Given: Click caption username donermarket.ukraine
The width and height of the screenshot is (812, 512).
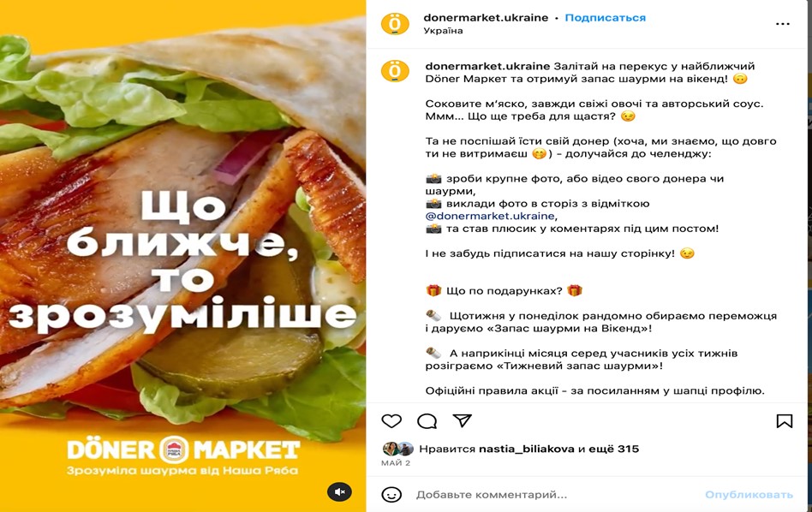Looking at the screenshot, I should tap(487, 66).
